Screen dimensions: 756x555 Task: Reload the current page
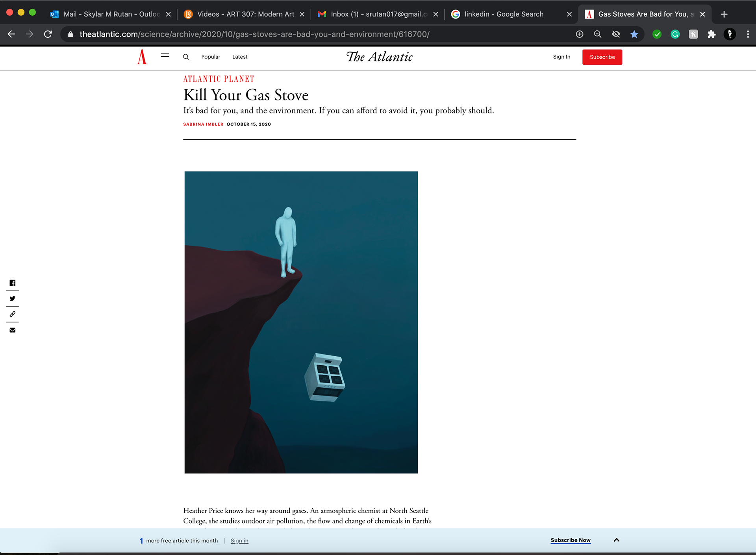tap(48, 34)
